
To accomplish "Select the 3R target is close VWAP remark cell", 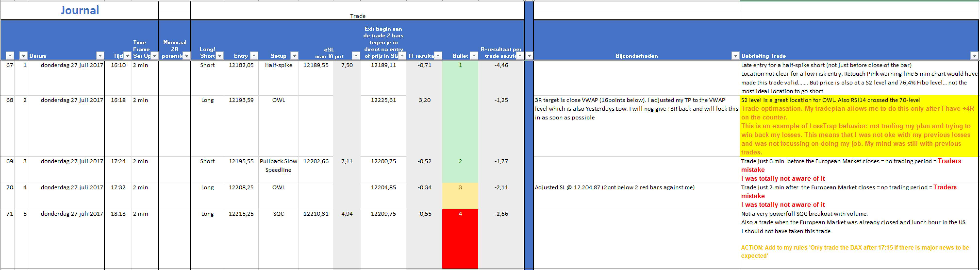I will [637, 126].
